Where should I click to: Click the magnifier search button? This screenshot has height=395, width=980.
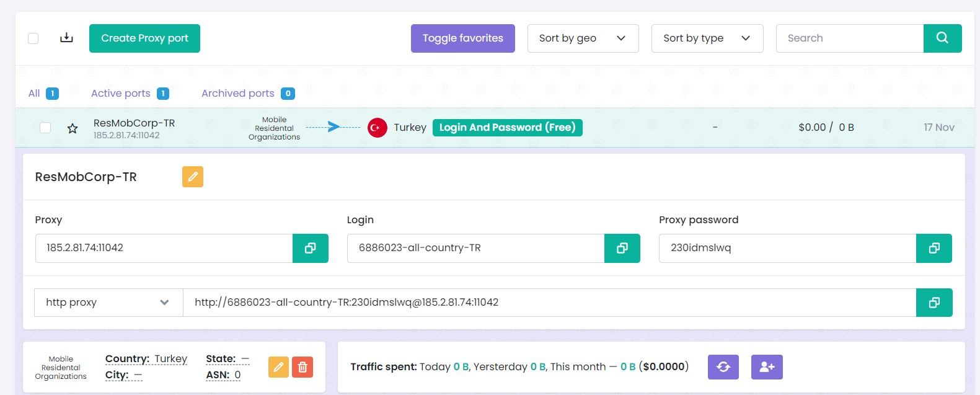click(x=943, y=38)
